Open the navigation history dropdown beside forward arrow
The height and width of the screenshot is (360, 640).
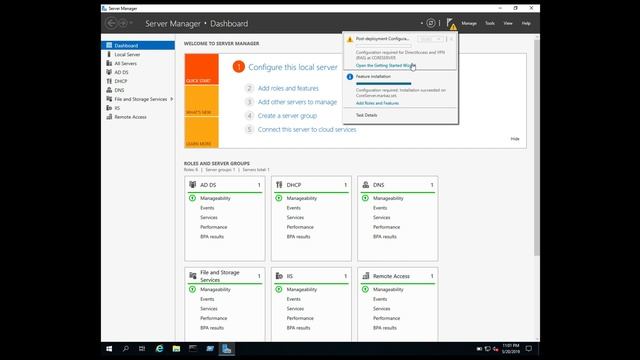[131, 23]
